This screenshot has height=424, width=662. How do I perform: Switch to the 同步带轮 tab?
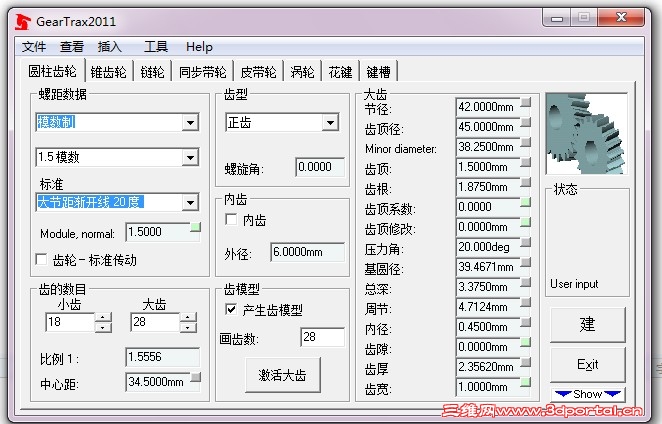203,72
